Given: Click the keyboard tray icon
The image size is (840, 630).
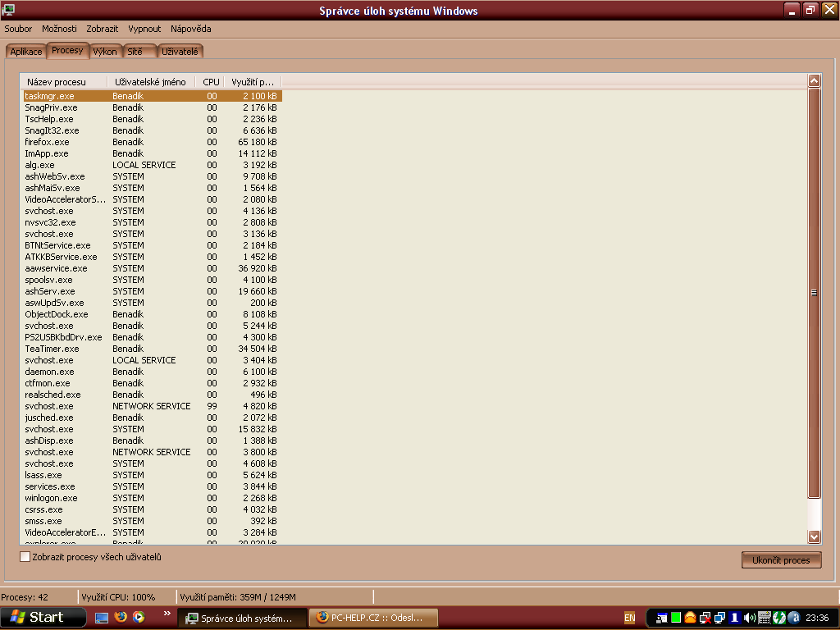Looking at the screenshot, I should pos(764,619).
